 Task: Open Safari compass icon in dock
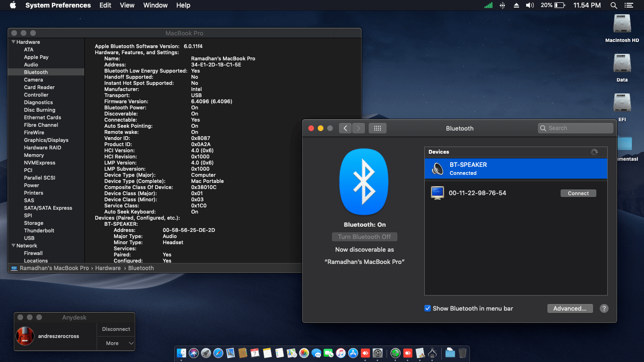pos(218,353)
